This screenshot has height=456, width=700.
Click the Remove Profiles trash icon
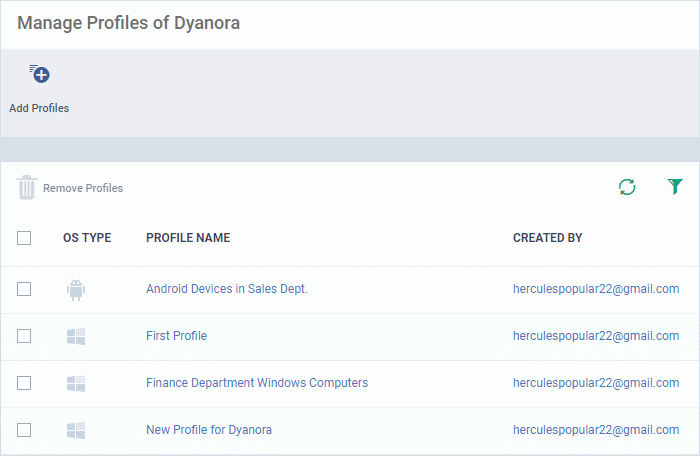(26, 187)
